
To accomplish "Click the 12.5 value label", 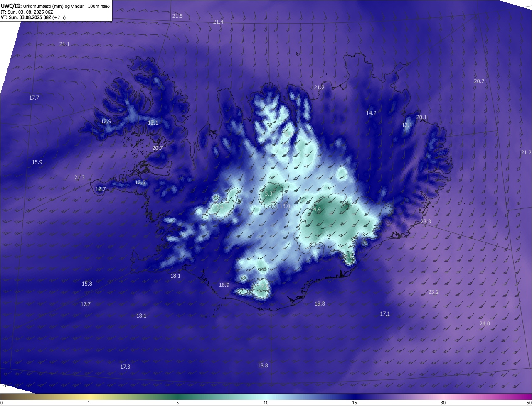I will pos(140,182).
